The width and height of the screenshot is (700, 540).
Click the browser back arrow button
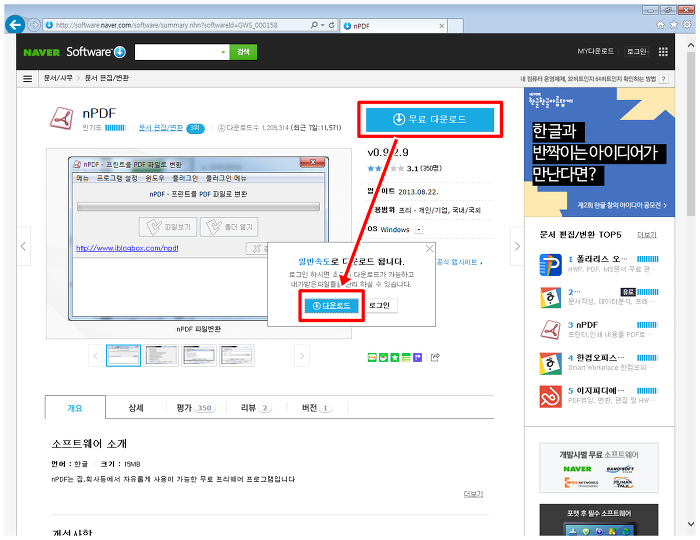point(15,25)
